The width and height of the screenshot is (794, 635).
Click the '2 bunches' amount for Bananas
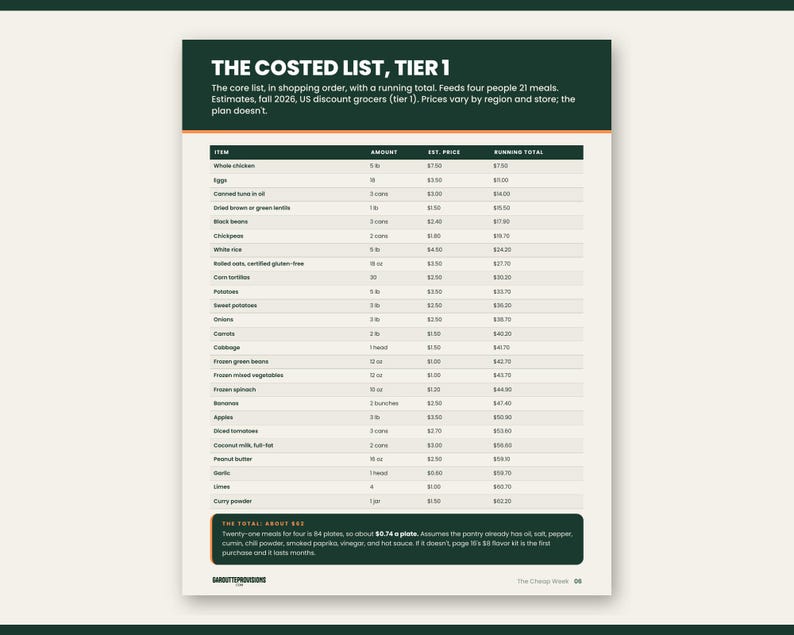[384, 403]
